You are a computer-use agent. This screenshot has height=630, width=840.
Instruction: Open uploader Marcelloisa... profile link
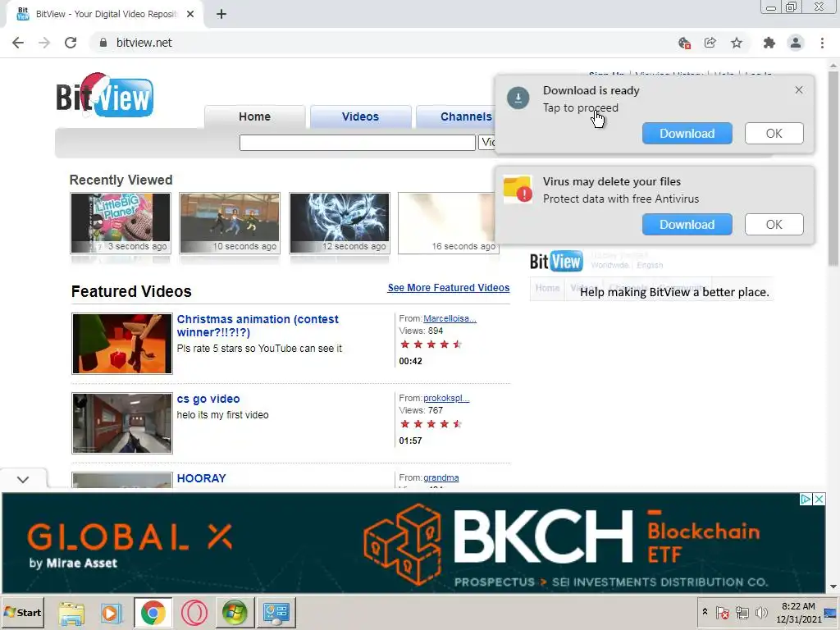click(450, 318)
